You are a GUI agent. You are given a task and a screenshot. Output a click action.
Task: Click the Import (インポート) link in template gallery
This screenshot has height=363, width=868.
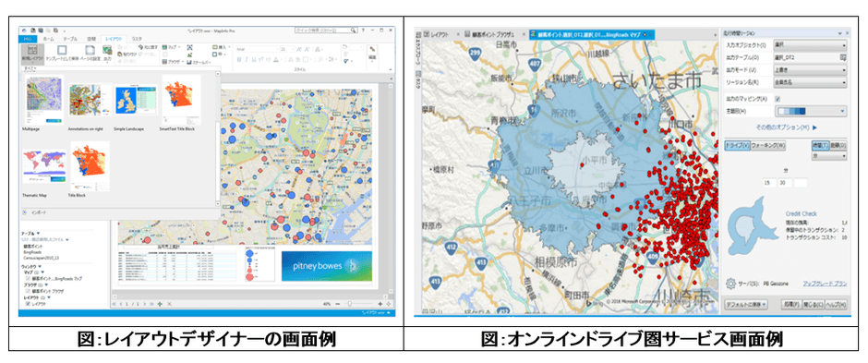[38, 212]
